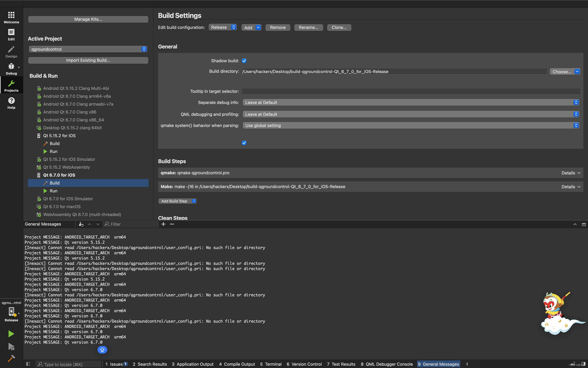Select Build under Qt 6.7.0 for iOS
The height and width of the screenshot is (368, 588).
click(88, 183)
